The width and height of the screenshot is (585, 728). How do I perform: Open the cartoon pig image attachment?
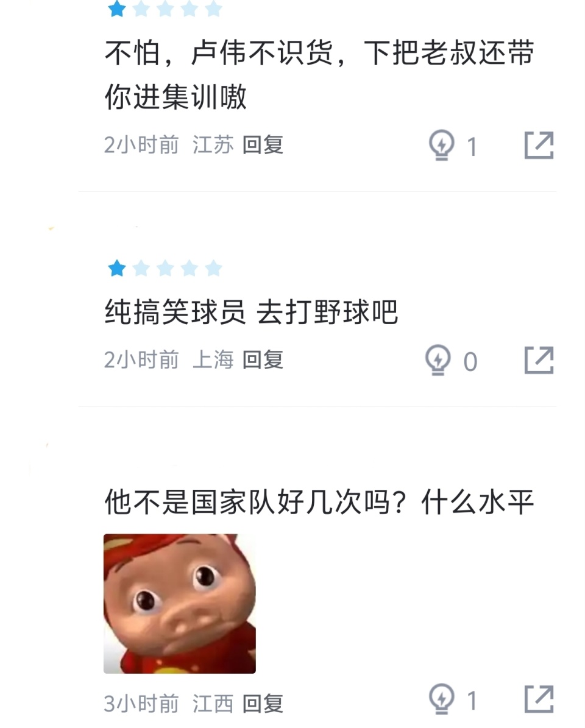click(180, 604)
